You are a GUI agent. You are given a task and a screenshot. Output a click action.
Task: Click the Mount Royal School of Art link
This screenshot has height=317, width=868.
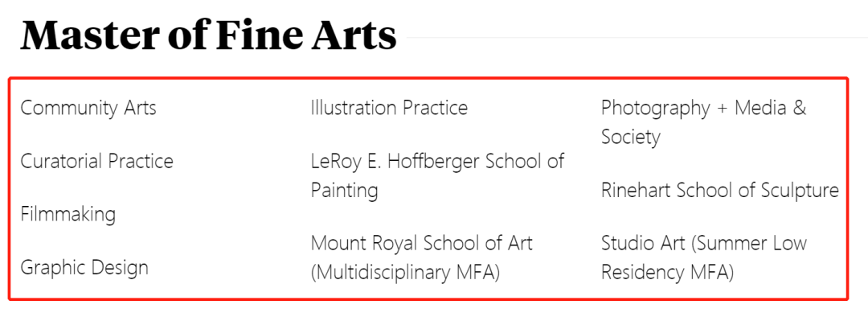pyautogui.click(x=421, y=257)
